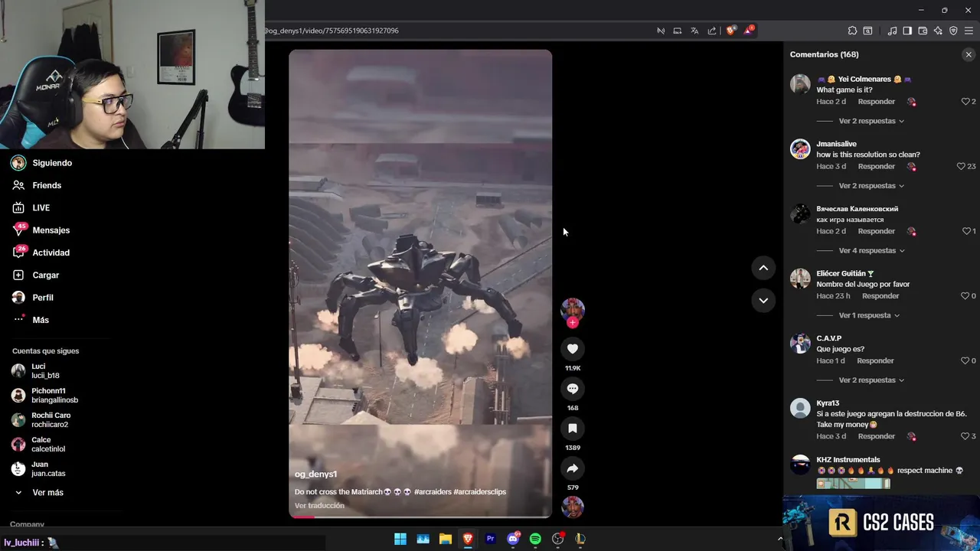This screenshot has height=551, width=980.
Task: Open Mensajes in the sidebar
Action: 51,230
